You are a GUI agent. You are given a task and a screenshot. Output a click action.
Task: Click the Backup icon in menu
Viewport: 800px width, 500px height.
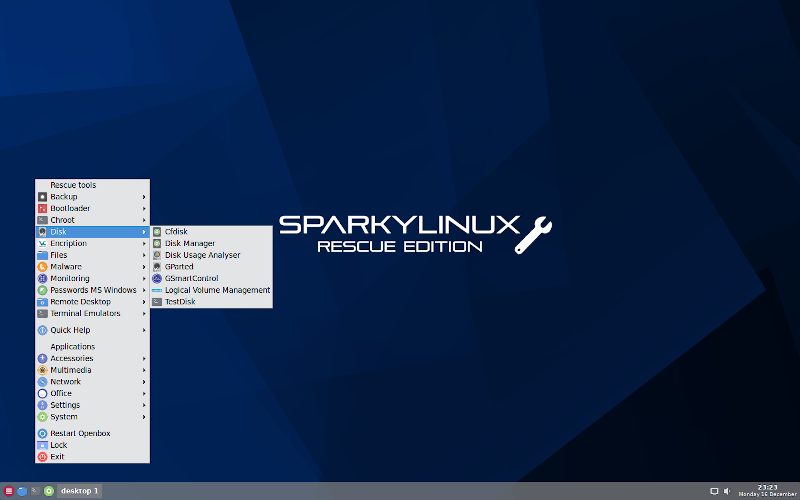point(42,197)
